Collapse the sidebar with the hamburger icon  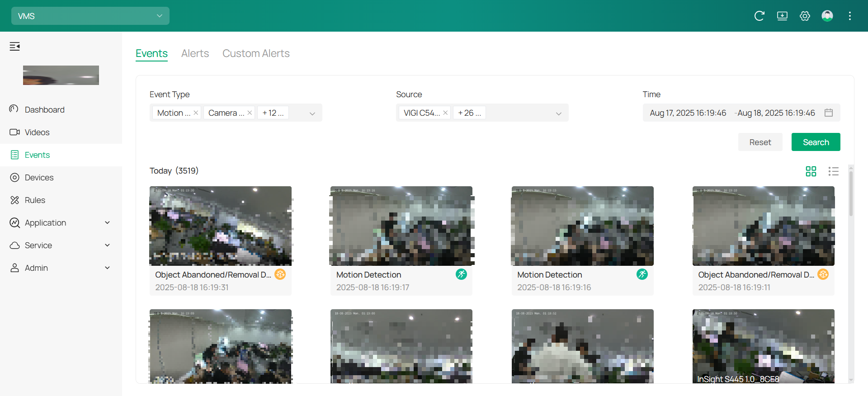tap(15, 46)
